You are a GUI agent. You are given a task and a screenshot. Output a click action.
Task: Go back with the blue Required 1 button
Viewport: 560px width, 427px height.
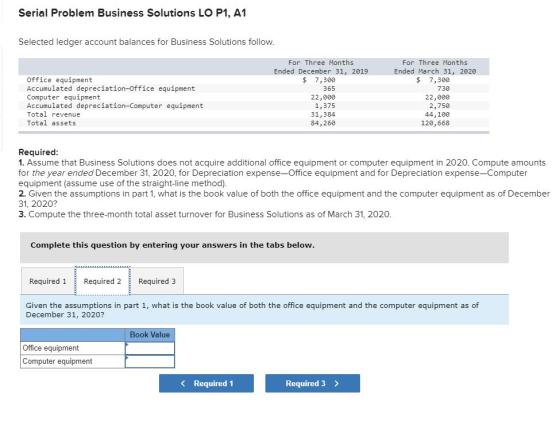click(x=206, y=383)
